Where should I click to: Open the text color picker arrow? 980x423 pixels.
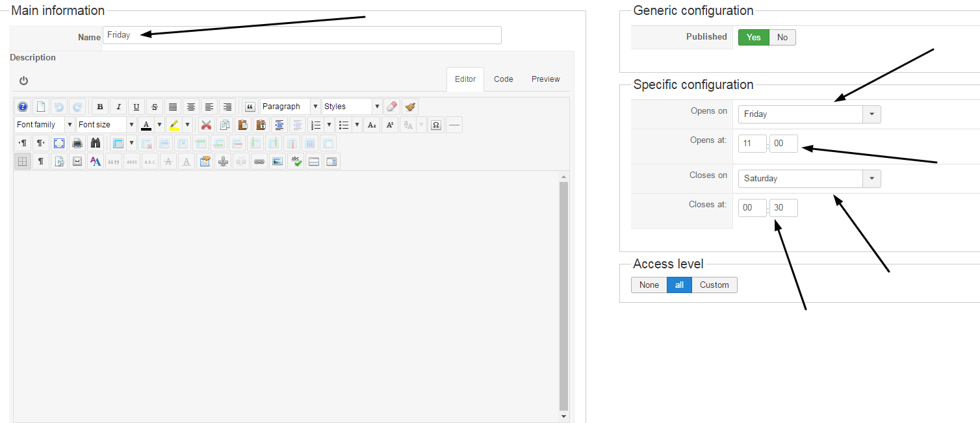(159, 125)
